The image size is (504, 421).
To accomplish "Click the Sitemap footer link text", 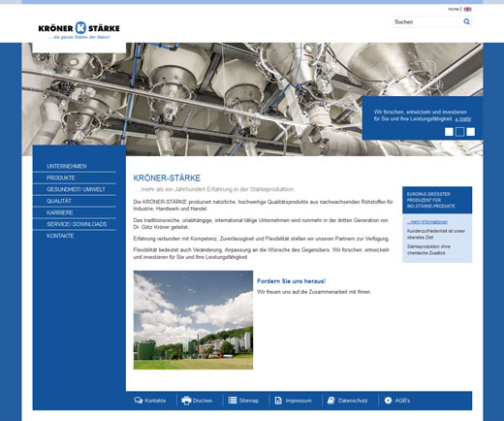I will pos(249,401).
